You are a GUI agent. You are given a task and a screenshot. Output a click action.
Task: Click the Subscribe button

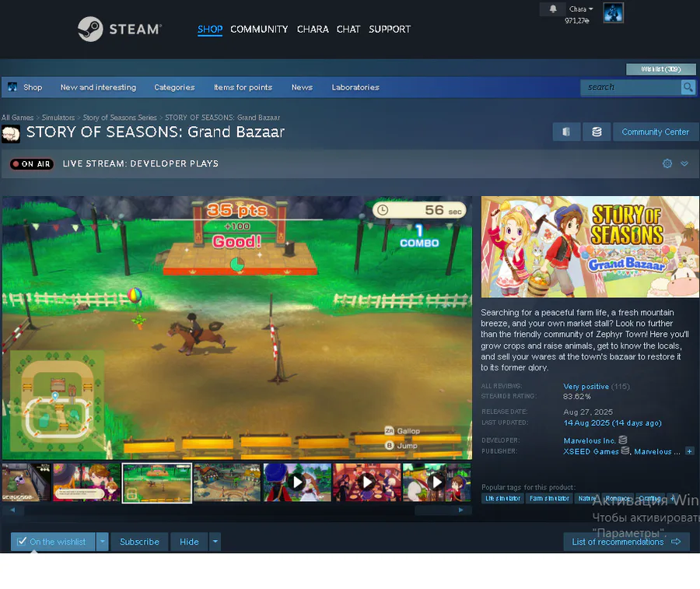[139, 542]
